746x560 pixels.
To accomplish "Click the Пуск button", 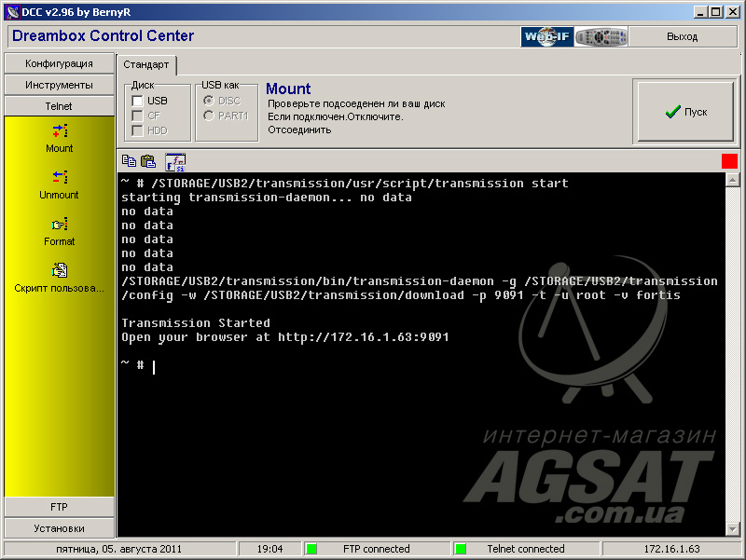I will coord(685,112).
